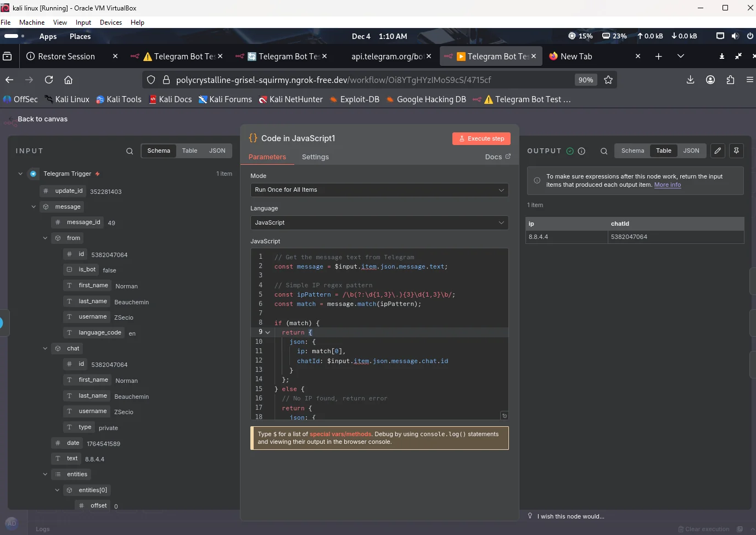Image resolution: width=756 pixels, height=535 pixels.
Task: Open the Firefox downloads icon
Action: (691, 80)
